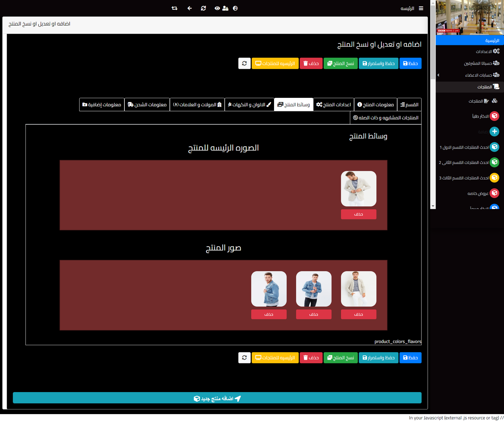Click the bottom اضافه منتج جديد button

point(217,398)
